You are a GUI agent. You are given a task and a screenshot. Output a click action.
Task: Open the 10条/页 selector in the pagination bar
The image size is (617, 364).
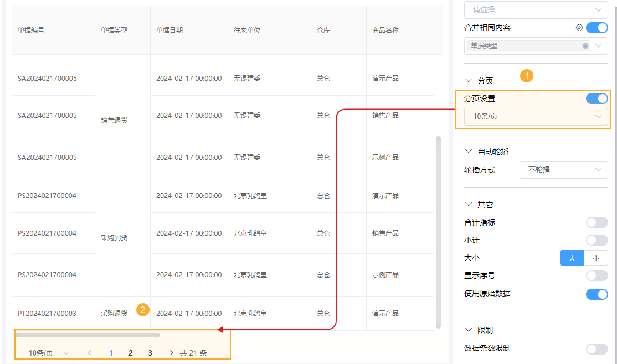click(x=44, y=352)
